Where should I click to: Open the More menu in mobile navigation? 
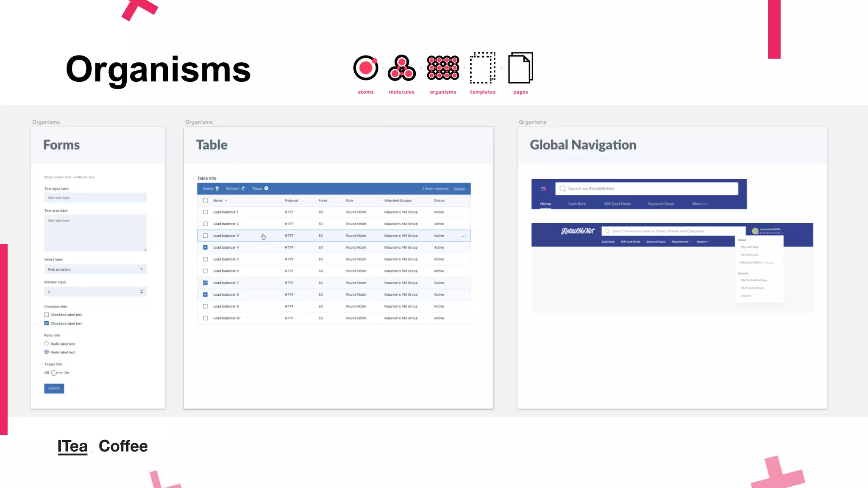point(699,204)
